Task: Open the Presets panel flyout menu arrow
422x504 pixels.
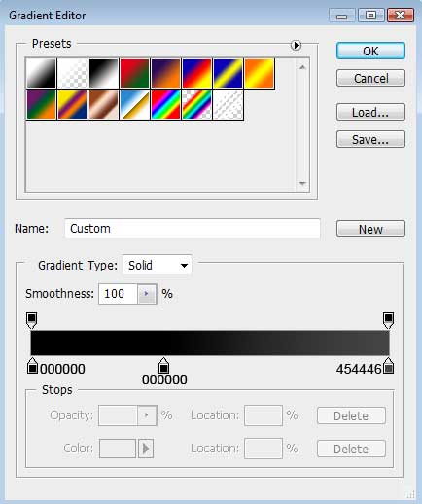Action: click(x=296, y=45)
